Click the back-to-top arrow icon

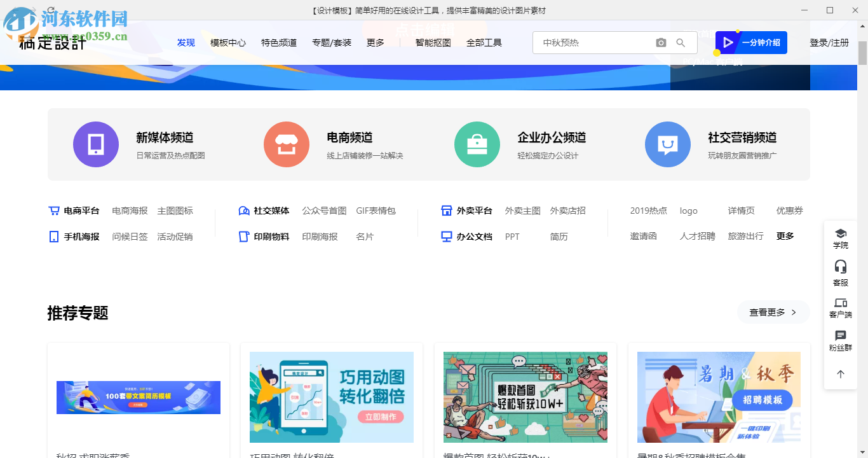point(840,374)
